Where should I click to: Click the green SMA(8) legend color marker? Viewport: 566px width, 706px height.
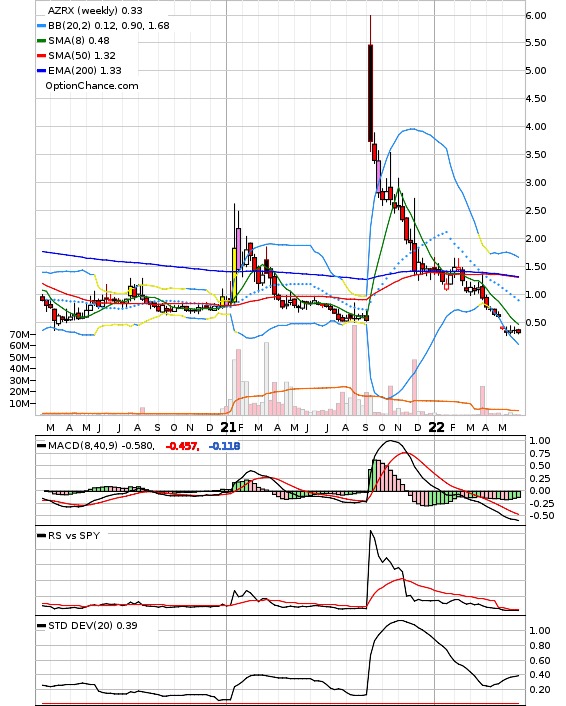point(41,41)
